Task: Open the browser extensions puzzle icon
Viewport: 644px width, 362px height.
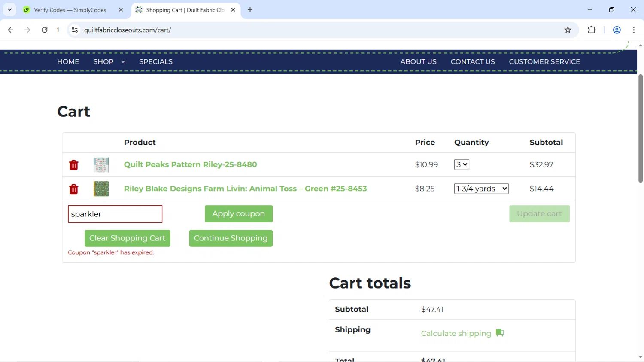Action: (592, 30)
